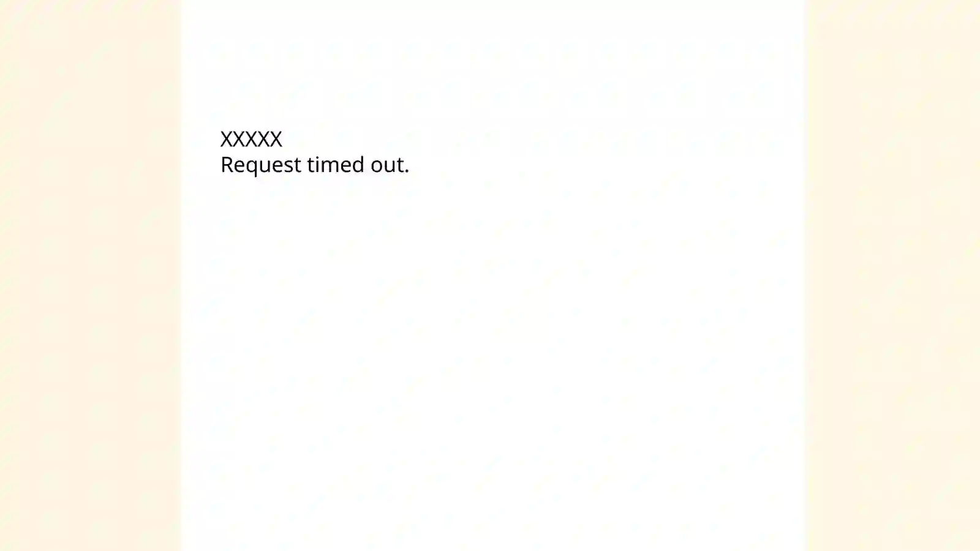Click the word 'out.' ending the message

coord(390,165)
